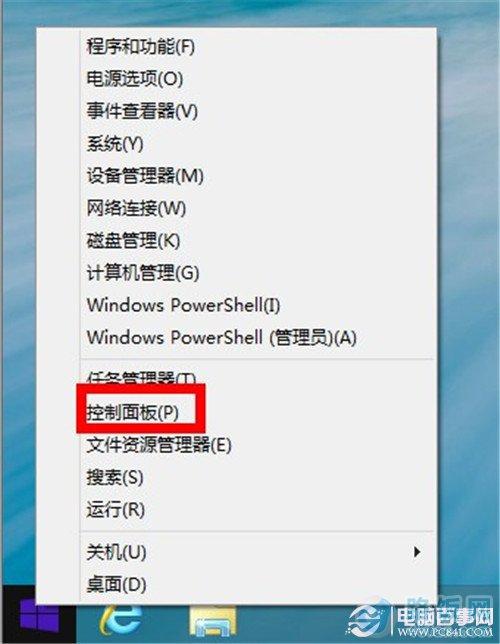Viewport: 500px width, 644px height.
Task: Select 程序和功能(F) menu item
Action: pyautogui.click(x=140, y=46)
